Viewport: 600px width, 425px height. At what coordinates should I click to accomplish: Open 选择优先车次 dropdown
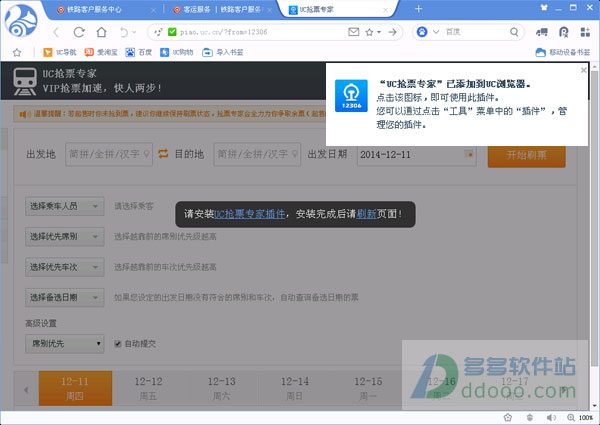point(64,267)
